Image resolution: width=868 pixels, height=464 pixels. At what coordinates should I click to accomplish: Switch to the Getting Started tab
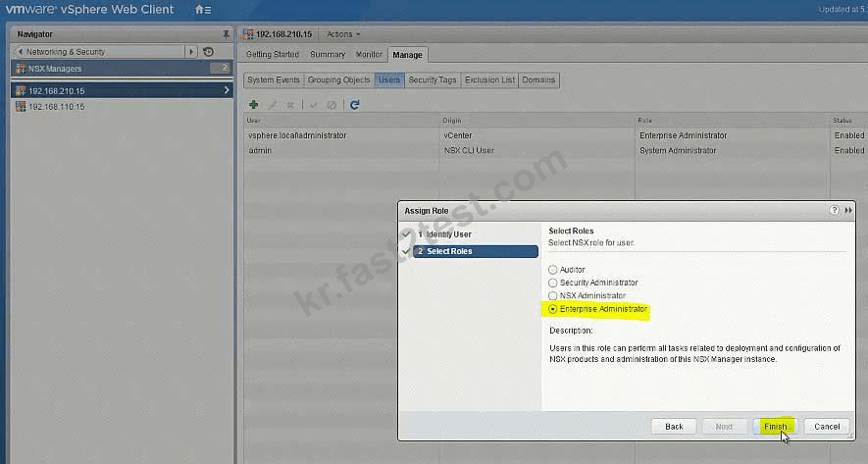[x=273, y=54]
